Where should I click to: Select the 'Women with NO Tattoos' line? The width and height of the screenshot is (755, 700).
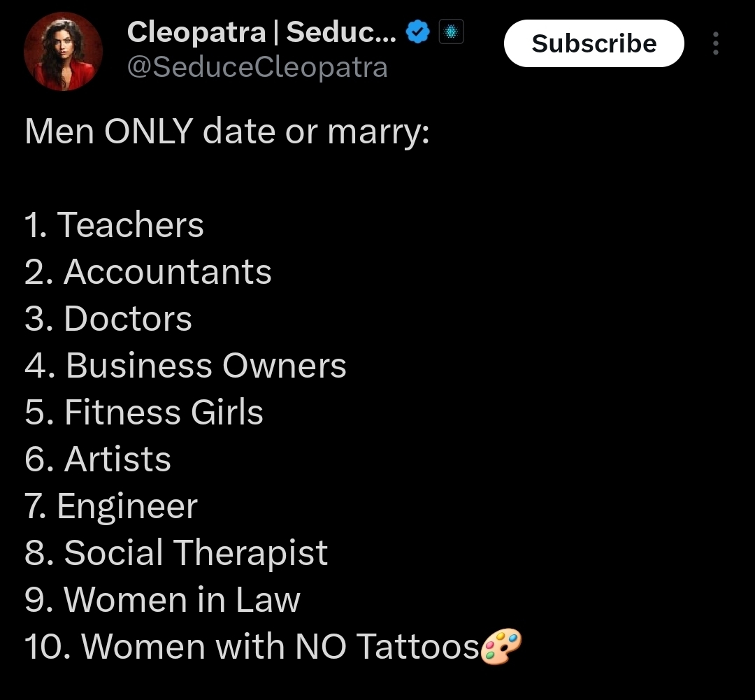[252, 647]
